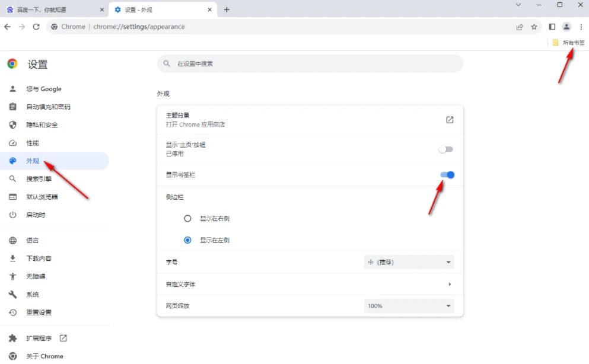Open the Chrome three-dot menu
This screenshot has height=364, width=589.
point(581,27)
